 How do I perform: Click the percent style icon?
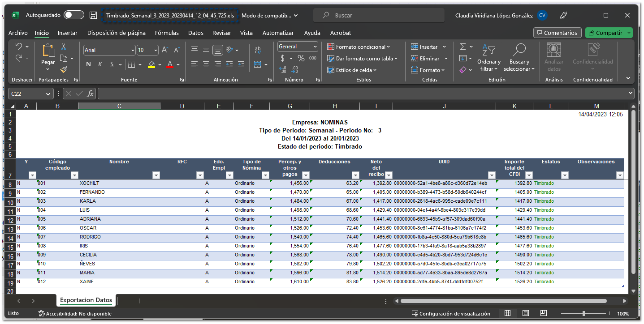tap(301, 58)
